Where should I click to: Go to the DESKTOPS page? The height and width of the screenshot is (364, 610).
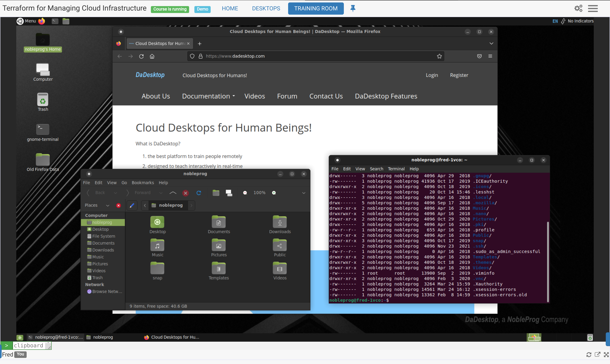click(266, 8)
